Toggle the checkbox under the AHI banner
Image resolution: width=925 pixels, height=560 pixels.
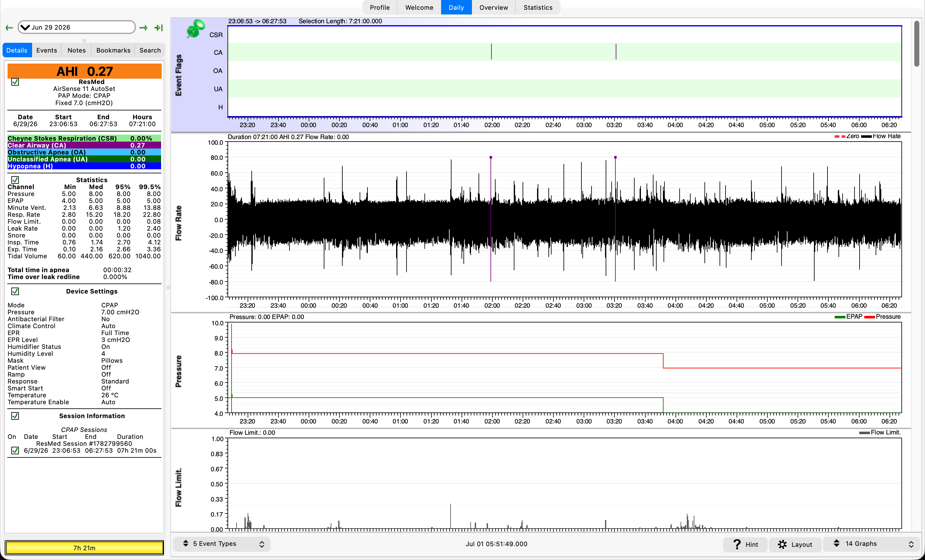point(15,82)
